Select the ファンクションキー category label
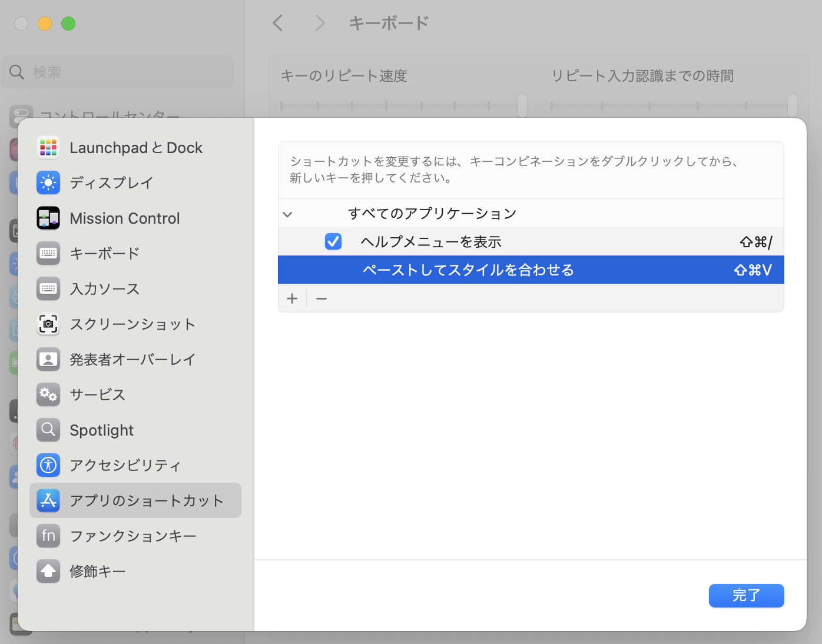This screenshot has width=822, height=644. (x=133, y=536)
